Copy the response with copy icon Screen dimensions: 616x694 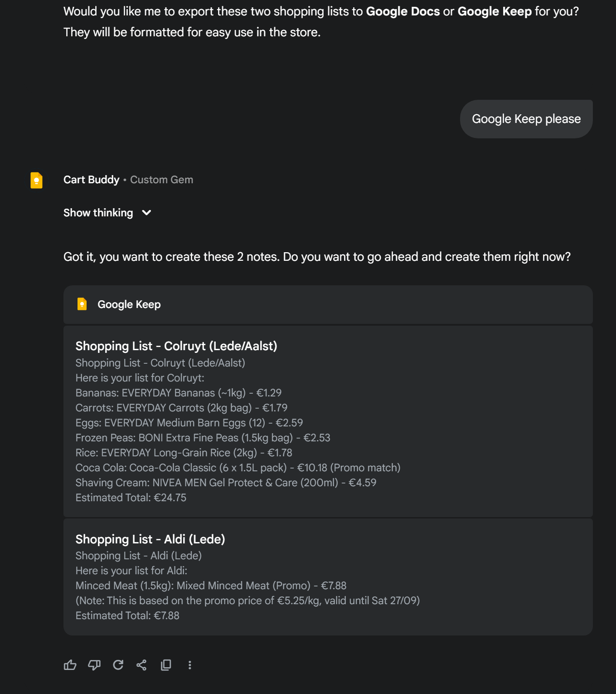[166, 665]
